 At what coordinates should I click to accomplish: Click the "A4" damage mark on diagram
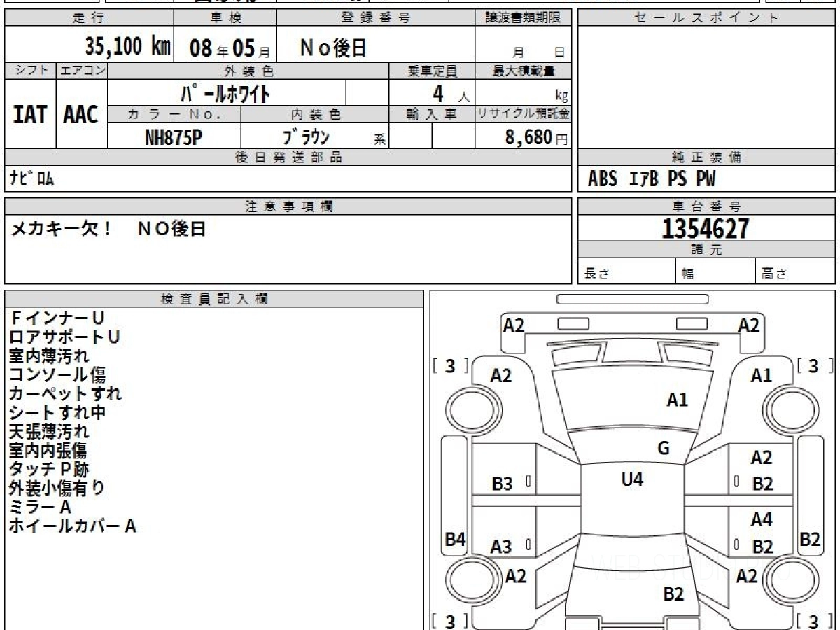point(762,520)
